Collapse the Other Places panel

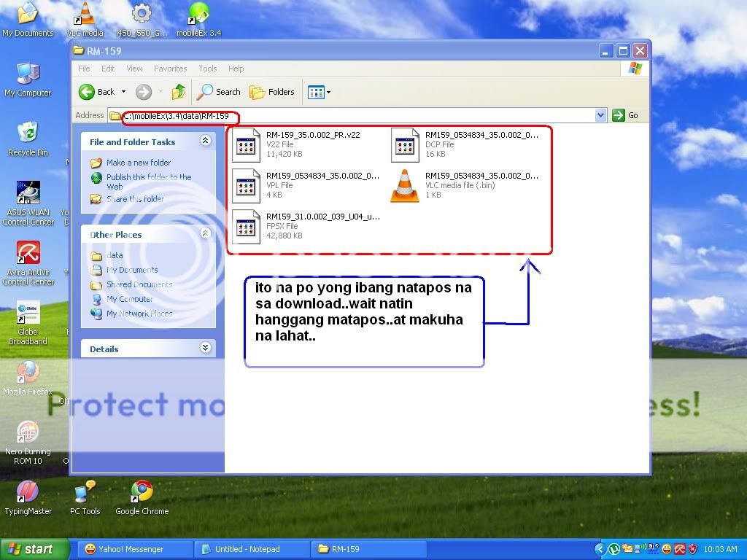tap(205, 234)
